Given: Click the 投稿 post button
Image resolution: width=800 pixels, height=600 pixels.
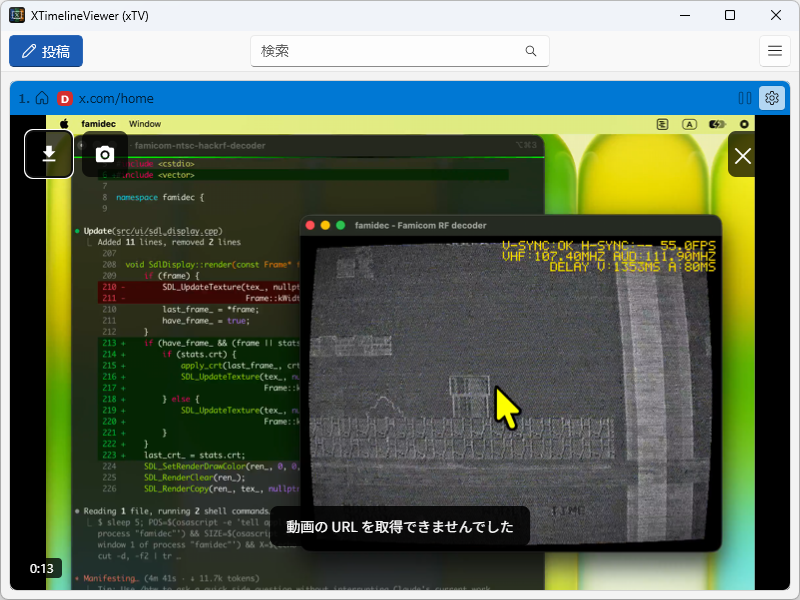Looking at the screenshot, I should pos(46,51).
